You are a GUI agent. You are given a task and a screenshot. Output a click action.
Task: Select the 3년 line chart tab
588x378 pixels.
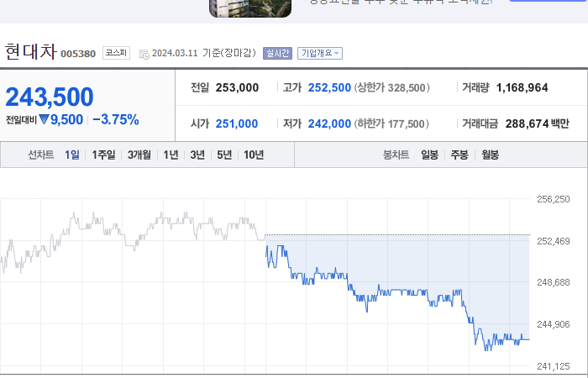click(x=197, y=155)
